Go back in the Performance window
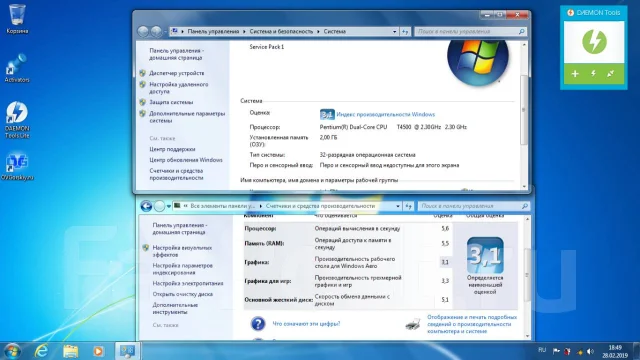 (x=146, y=206)
